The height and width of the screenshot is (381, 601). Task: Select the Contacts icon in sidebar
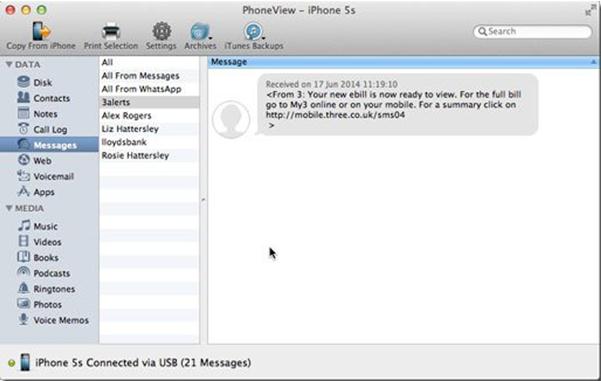23,97
